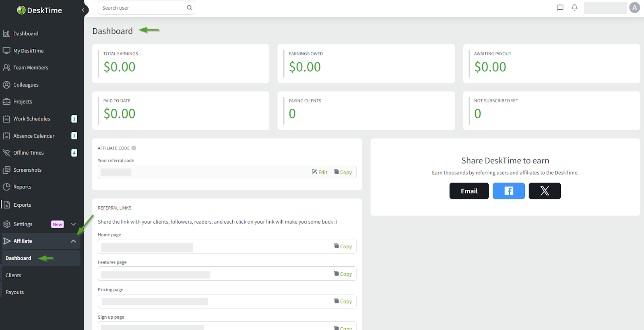Edit the referral code

coord(320,172)
